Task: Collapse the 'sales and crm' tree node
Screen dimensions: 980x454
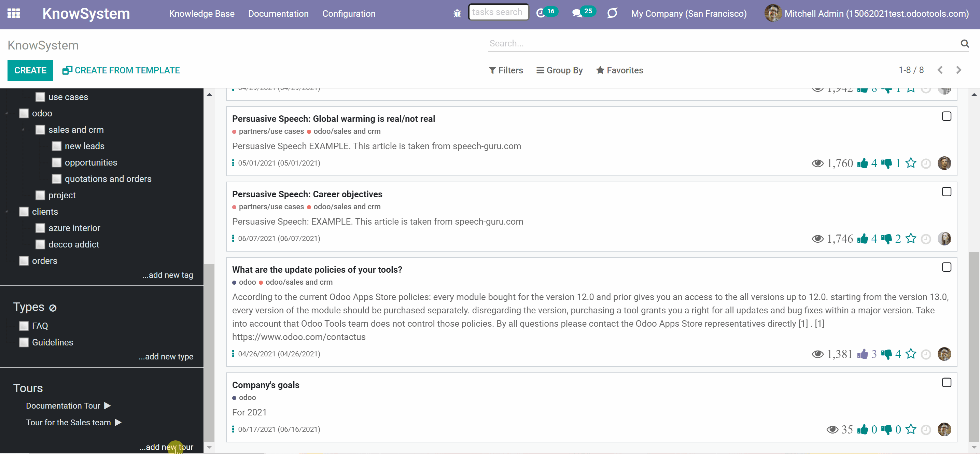Action: [23, 130]
